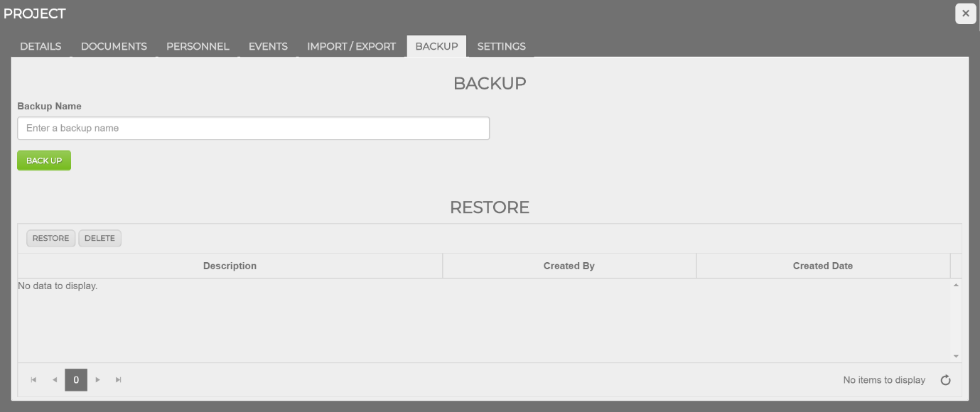Screen dimensions: 980x412
Task: Switch to the Import / Export tab
Action: click(351, 46)
